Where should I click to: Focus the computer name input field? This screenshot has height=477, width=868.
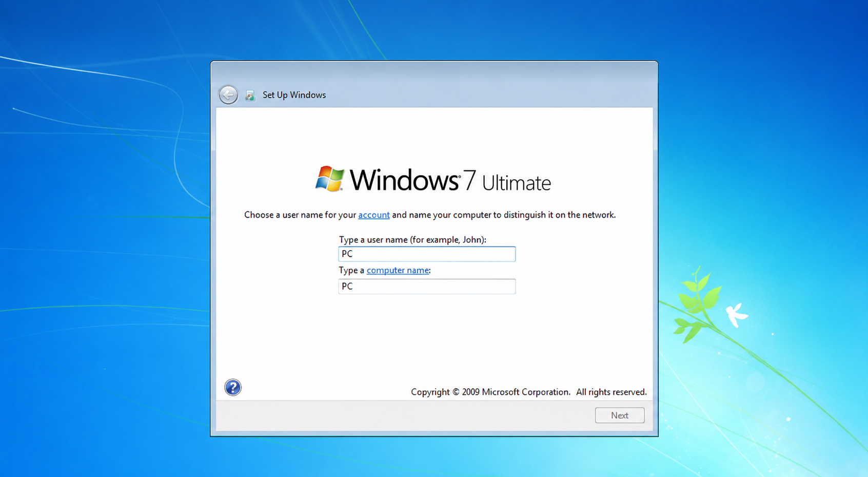[427, 286]
